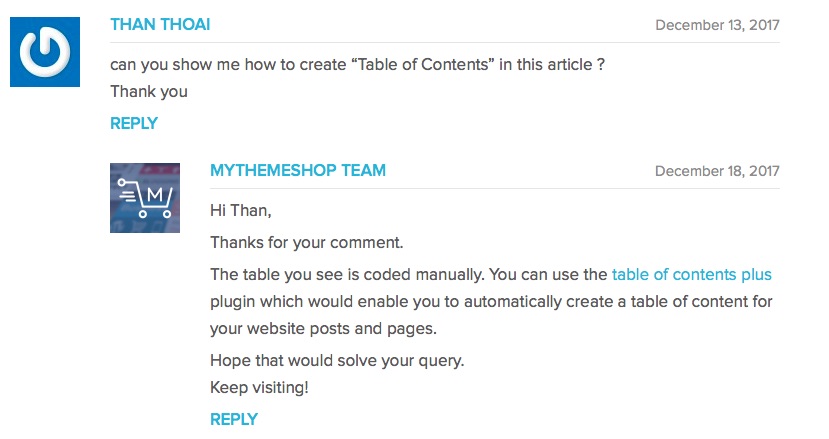Open the table of contents plus link

(x=692, y=275)
